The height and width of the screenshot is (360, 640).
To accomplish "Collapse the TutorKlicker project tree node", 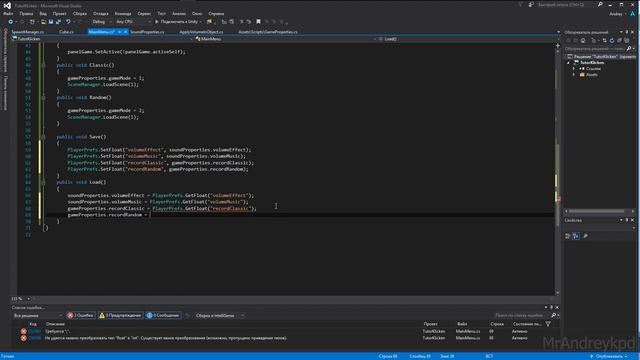I will pyautogui.click(x=568, y=63).
